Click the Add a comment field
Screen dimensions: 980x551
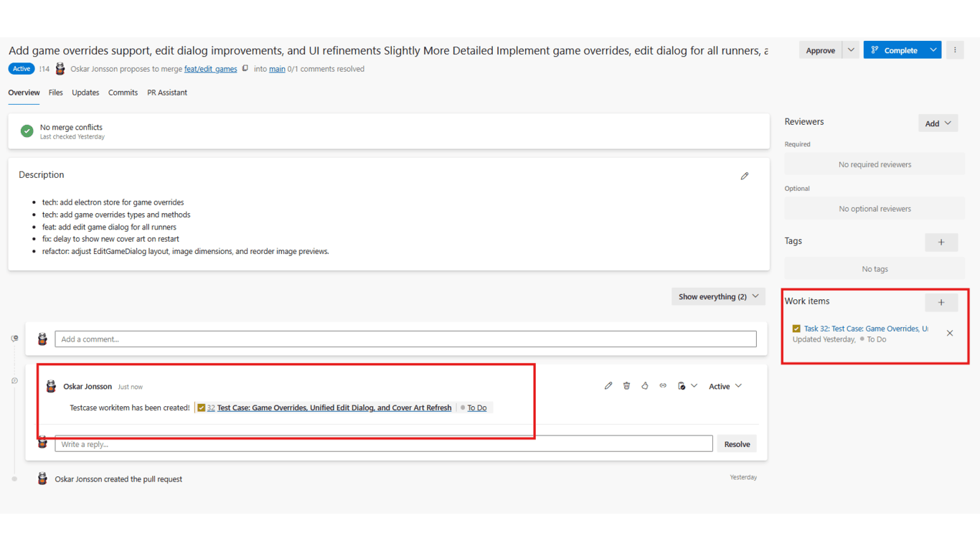tap(405, 339)
